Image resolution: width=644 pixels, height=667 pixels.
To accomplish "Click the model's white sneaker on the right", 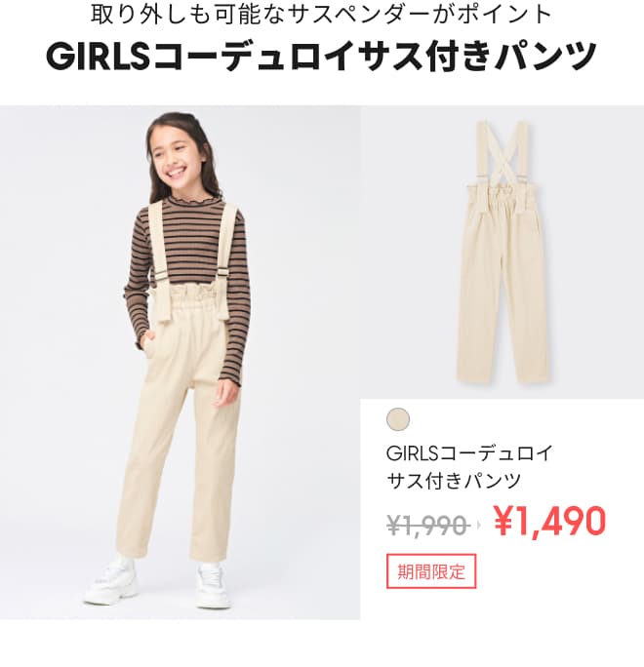I will (x=212, y=585).
